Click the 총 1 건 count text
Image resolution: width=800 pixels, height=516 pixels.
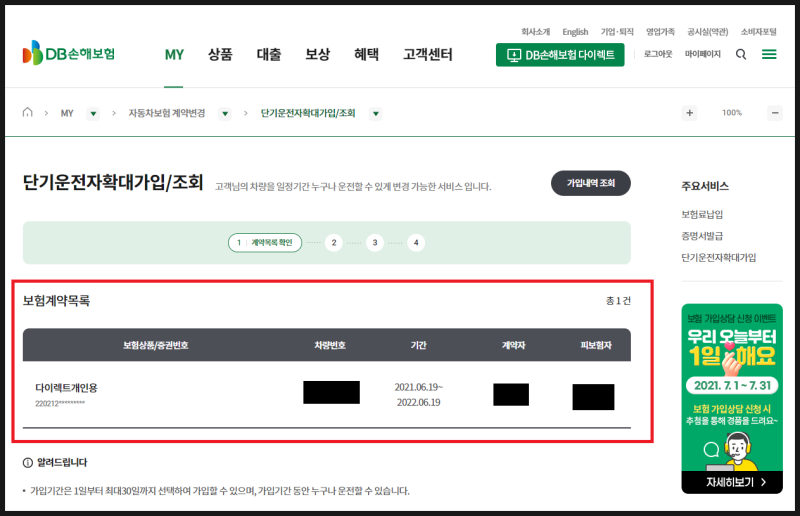click(x=618, y=301)
